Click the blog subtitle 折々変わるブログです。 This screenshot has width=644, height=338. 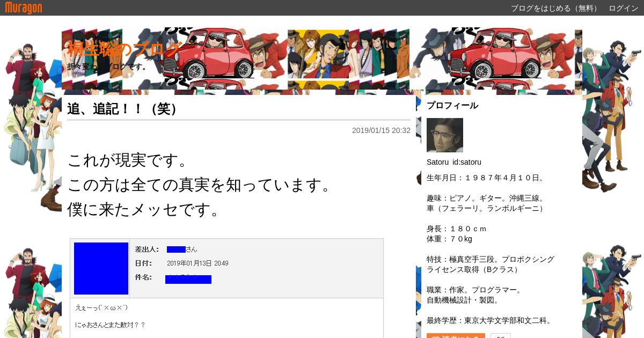[x=108, y=67]
